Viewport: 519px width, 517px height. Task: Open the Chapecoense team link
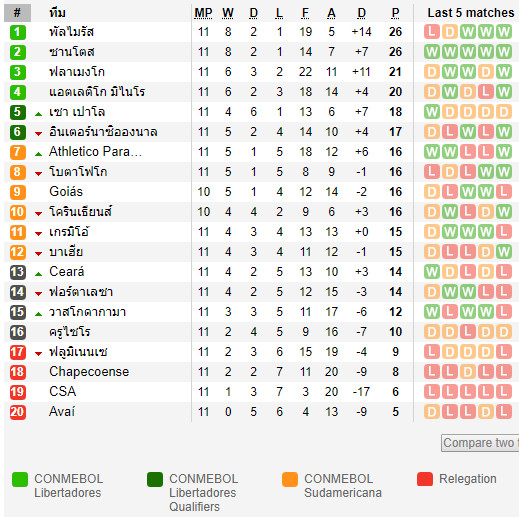(89, 372)
